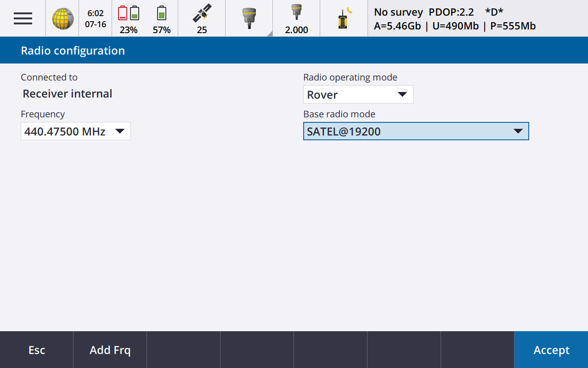Click the Radio configuration title bar

pos(72,50)
